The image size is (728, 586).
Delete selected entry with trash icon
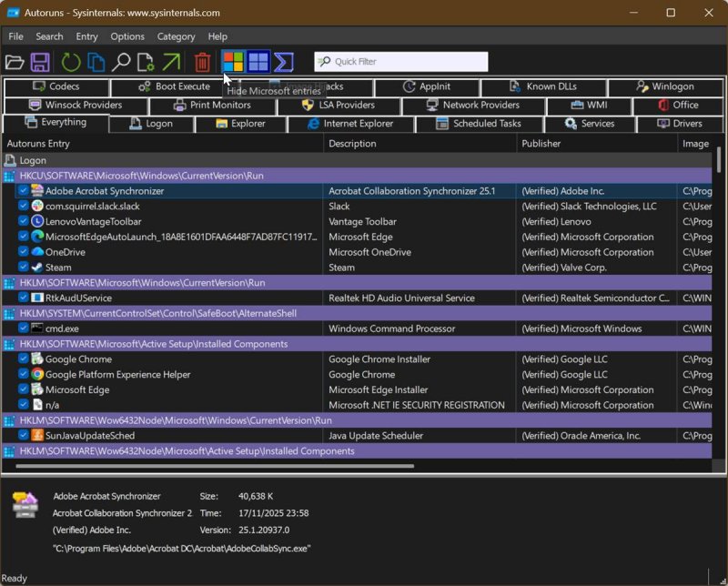click(x=202, y=62)
